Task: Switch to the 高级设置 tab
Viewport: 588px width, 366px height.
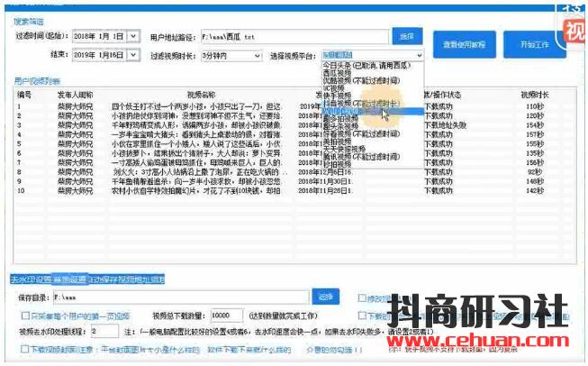Action: (69, 279)
